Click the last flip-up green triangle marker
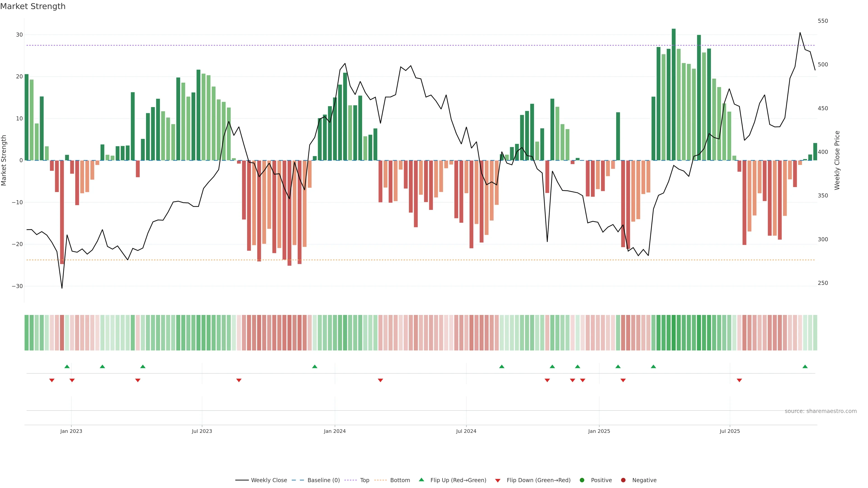This screenshot has height=488, width=868. coord(805,366)
